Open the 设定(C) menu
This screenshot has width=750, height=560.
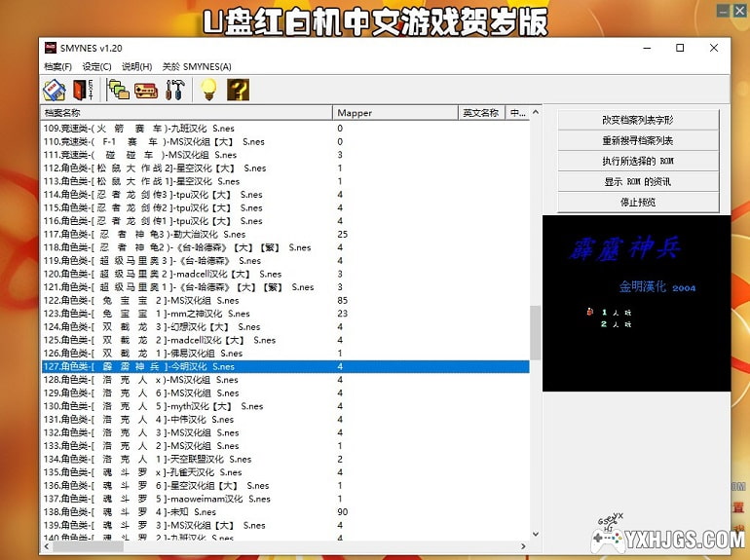(x=96, y=66)
